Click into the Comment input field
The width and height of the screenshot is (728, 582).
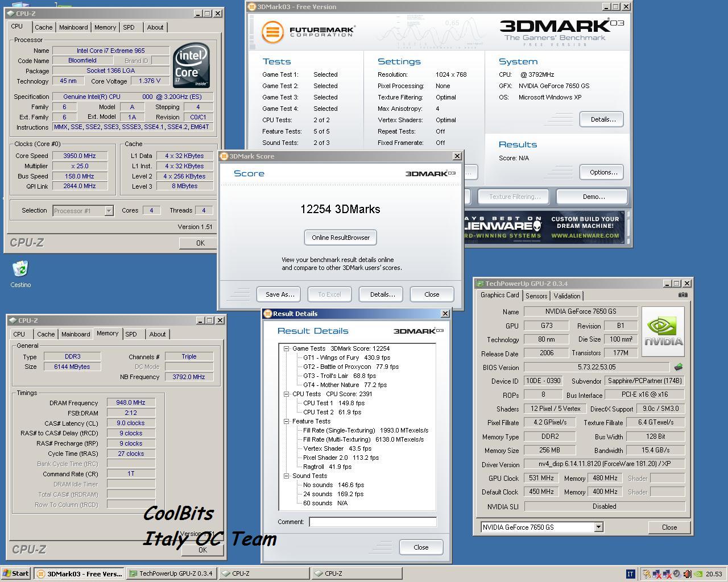(x=373, y=522)
